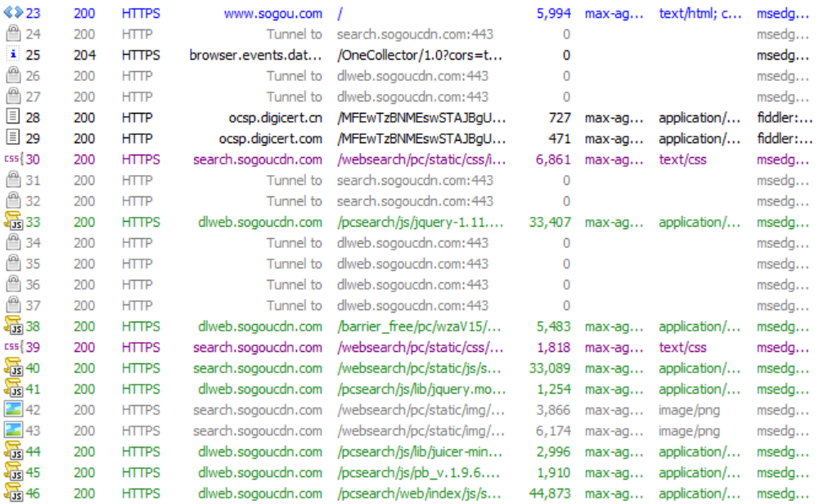Select the lock icon beside session 26
Viewport: 837px width, 504px height.
13,75
